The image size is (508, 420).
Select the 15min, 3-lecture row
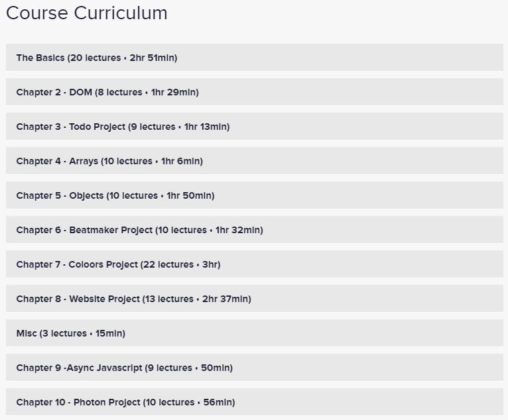tap(254, 333)
